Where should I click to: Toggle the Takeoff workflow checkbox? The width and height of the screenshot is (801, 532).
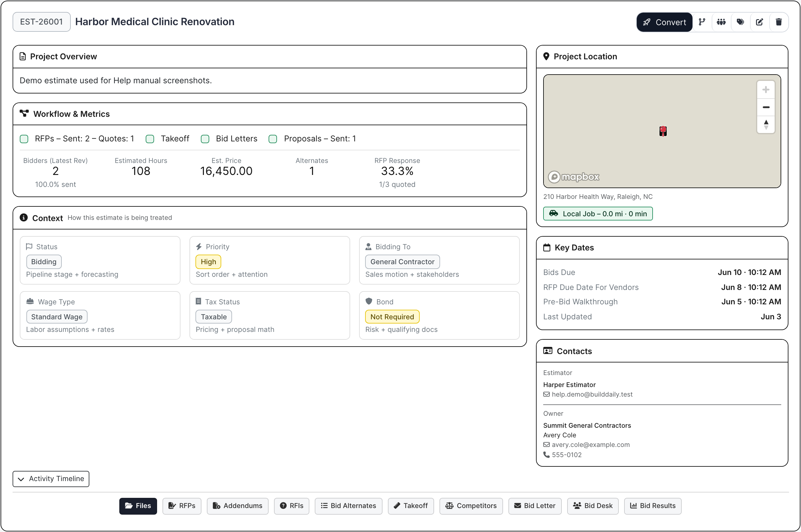[x=150, y=139]
